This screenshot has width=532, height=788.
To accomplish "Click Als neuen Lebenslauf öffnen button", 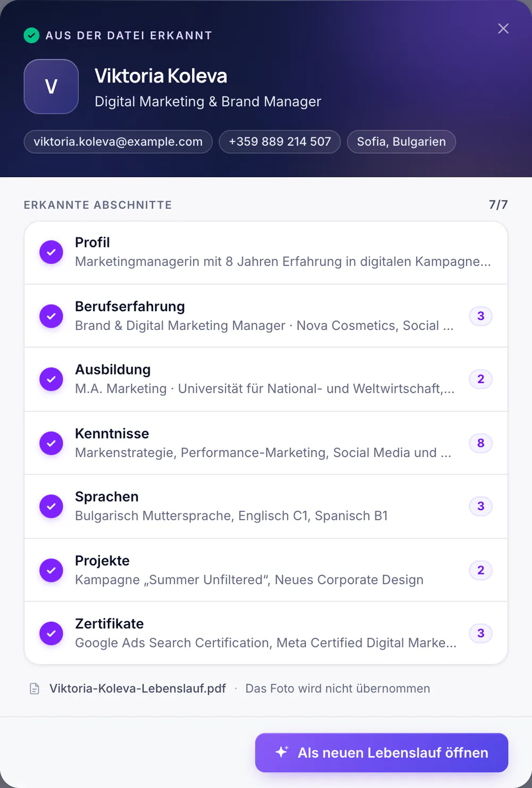I will pyautogui.click(x=381, y=752).
